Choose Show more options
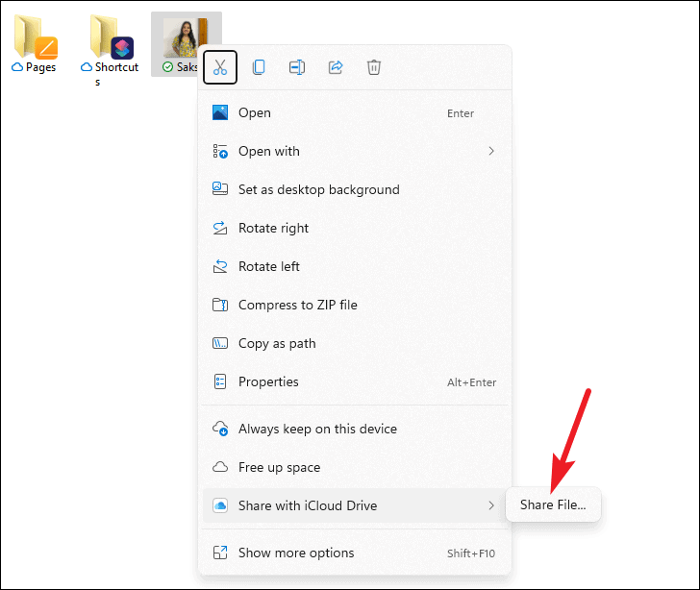The height and width of the screenshot is (590, 700). [355, 553]
